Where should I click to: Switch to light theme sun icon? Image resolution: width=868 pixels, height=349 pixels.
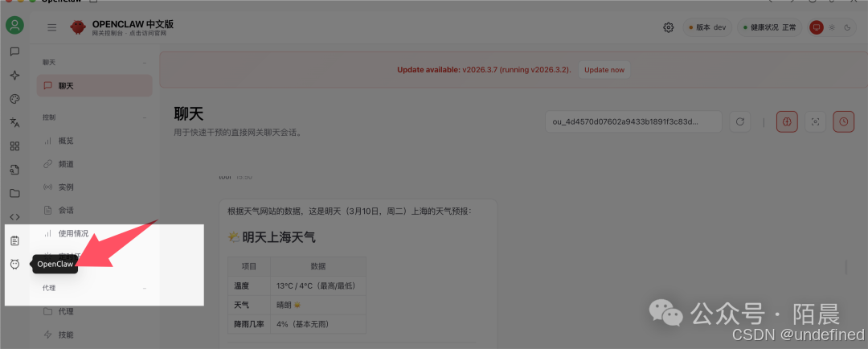pyautogui.click(x=832, y=27)
